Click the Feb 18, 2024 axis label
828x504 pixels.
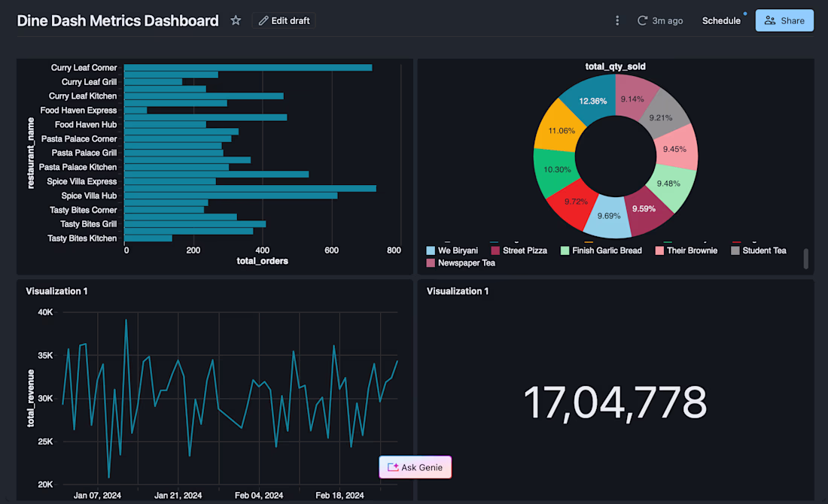(x=339, y=496)
